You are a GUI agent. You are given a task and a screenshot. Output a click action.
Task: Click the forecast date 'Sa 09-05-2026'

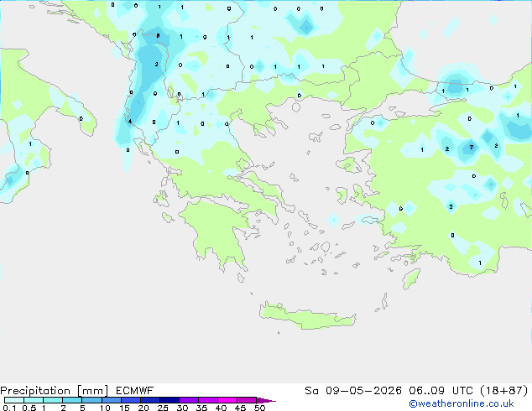[353, 391]
